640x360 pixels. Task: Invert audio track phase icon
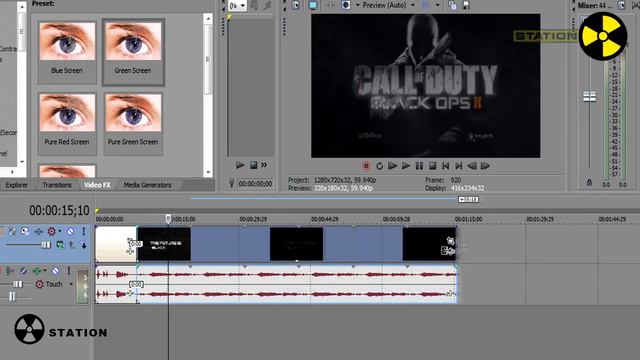pyautogui.click(x=23, y=271)
